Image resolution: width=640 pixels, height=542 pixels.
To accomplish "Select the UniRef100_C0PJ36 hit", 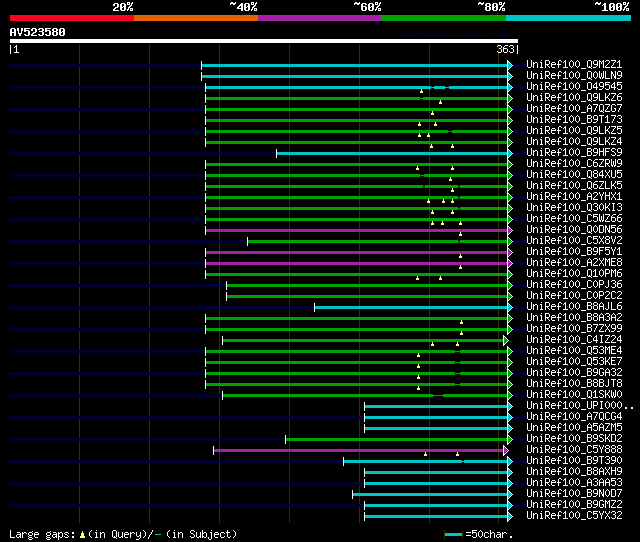I will tap(574, 285).
